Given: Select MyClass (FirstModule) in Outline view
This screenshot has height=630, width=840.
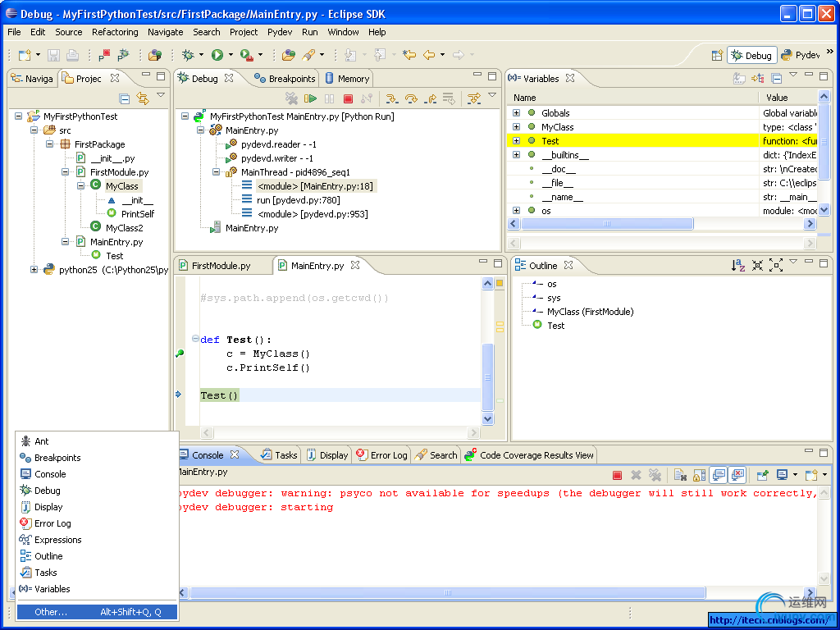Looking at the screenshot, I should click(x=590, y=311).
